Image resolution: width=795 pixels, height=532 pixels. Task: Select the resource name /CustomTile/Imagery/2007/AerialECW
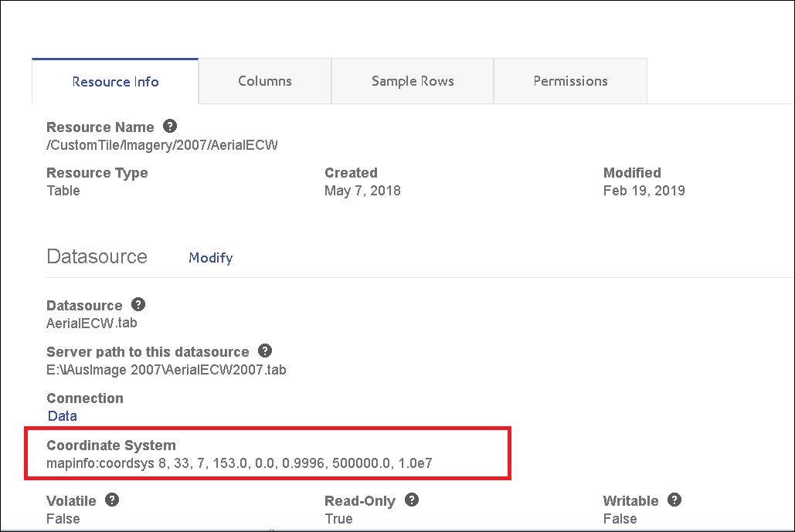tap(162, 145)
